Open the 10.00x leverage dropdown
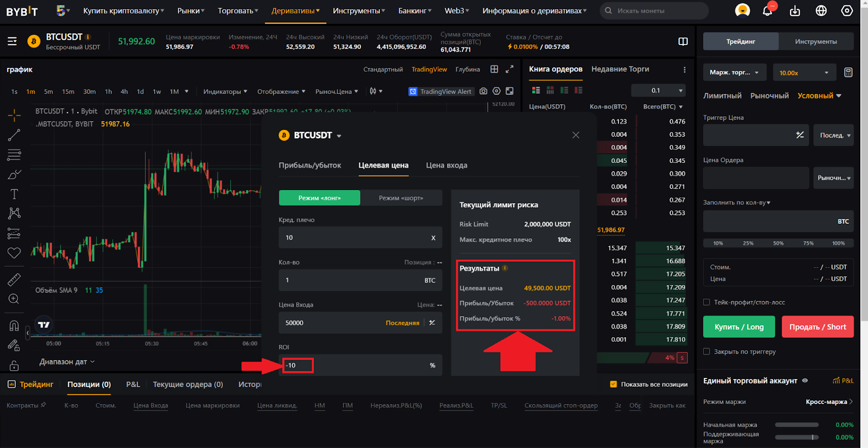Screen dimensions: 868x448 point(803,73)
